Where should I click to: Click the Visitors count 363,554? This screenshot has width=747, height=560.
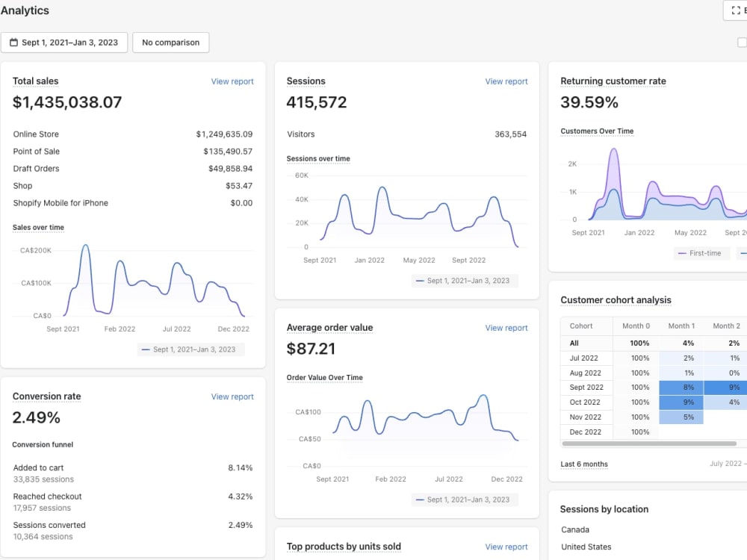tap(511, 134)
